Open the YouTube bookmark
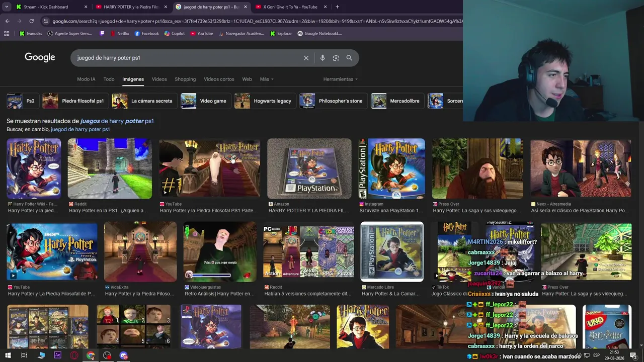This screenshot has height=362, width=644. 201,34
